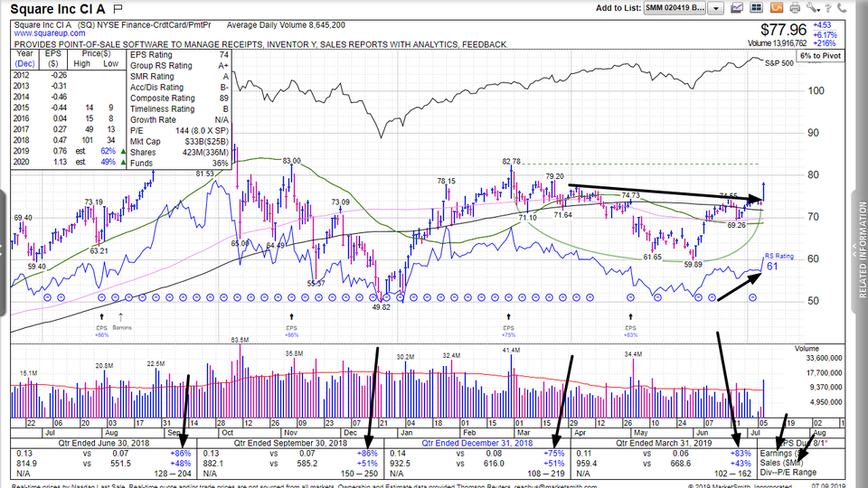
Task: Click the Acc/Dis Rating B- row
Action: pos(179,88)
